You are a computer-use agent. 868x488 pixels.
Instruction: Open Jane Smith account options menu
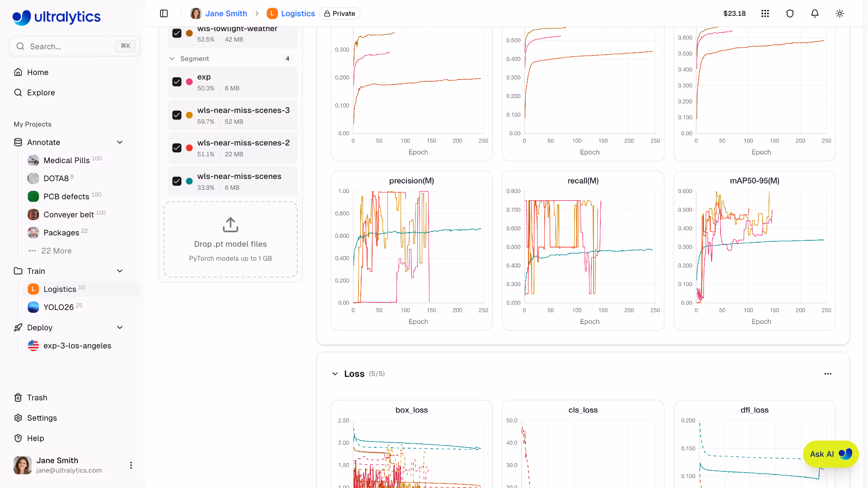pyautogui.click(x=131, y=465)
